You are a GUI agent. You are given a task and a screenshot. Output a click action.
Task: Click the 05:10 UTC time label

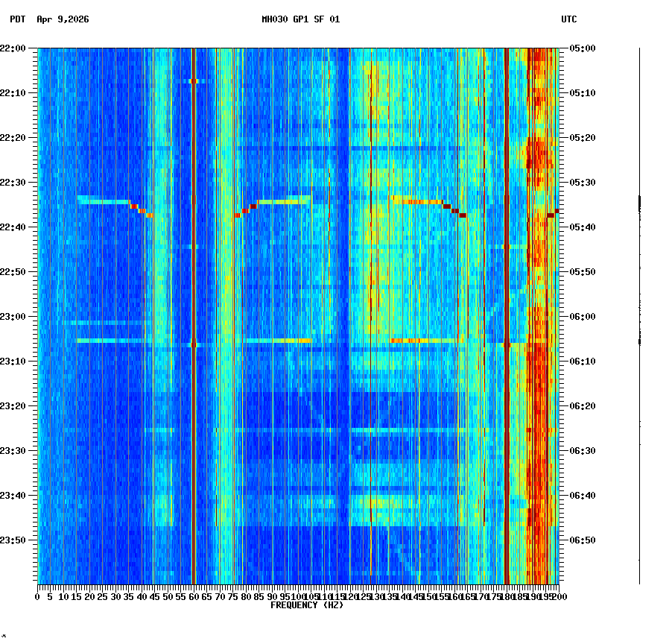click(583, 93)
